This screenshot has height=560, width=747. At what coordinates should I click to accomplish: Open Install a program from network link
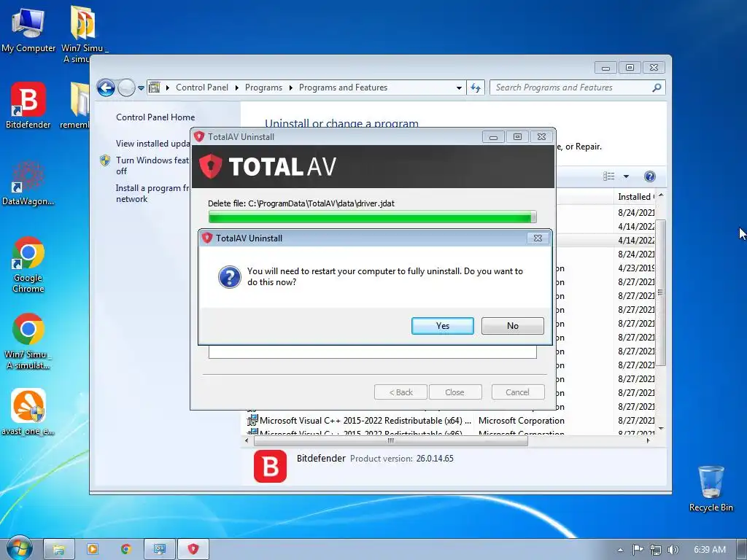(x=152, y=193)
